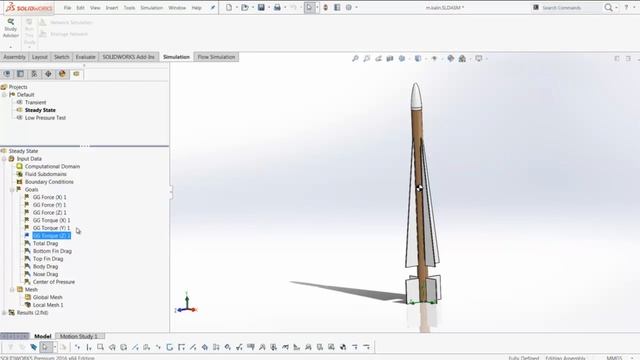Click Hide/Show Items icon in view toolbar
640x360 pixels.
pos(434,59)
